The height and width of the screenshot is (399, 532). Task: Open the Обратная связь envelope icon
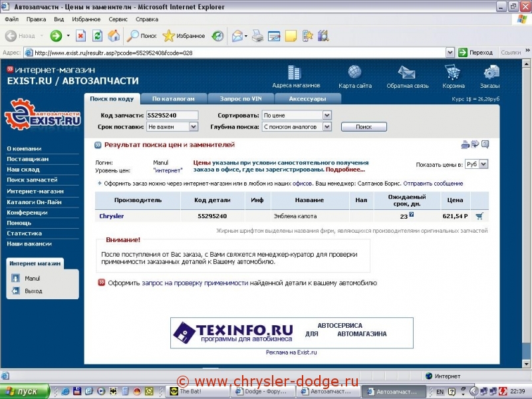[x=406, y=72]
